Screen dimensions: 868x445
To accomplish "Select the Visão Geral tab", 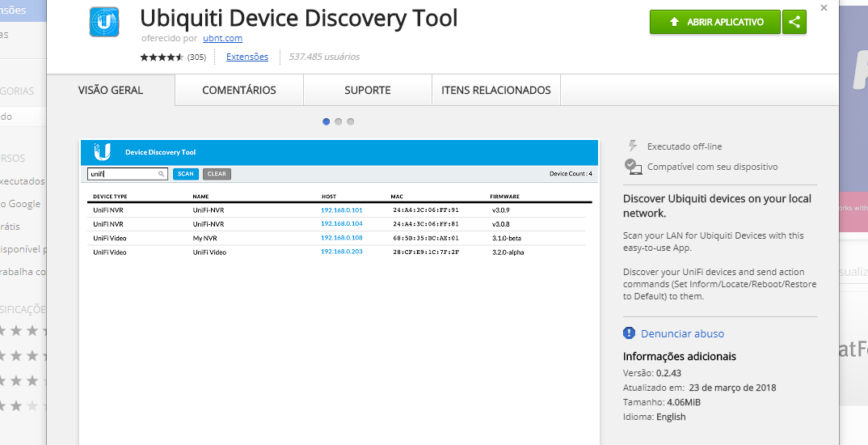I will click(x=111, y=91).
